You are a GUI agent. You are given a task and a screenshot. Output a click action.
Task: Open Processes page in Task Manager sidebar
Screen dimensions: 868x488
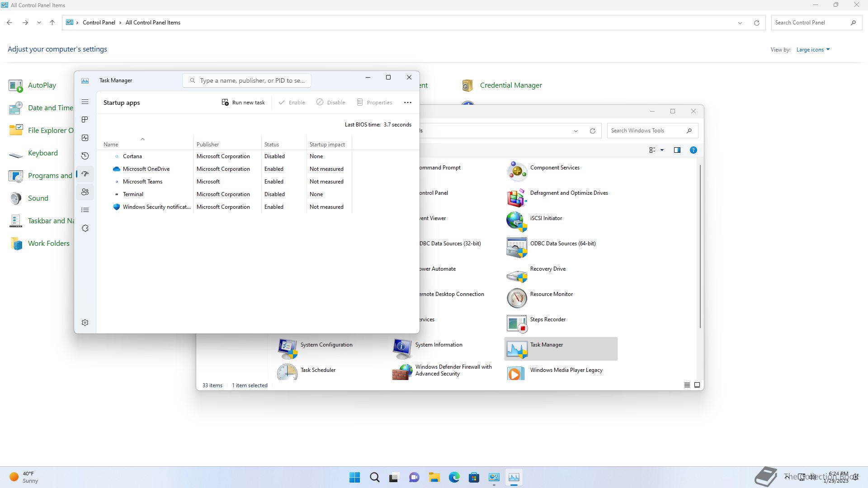click(85, 120)
